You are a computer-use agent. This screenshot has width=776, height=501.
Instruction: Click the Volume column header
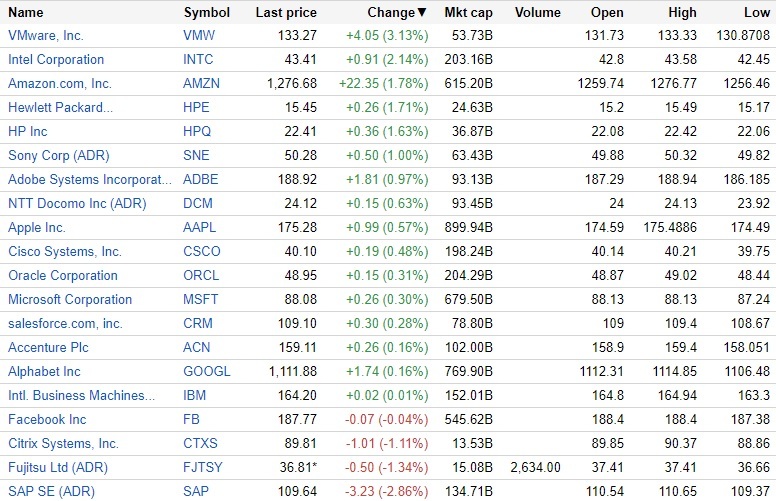(538, 13)
